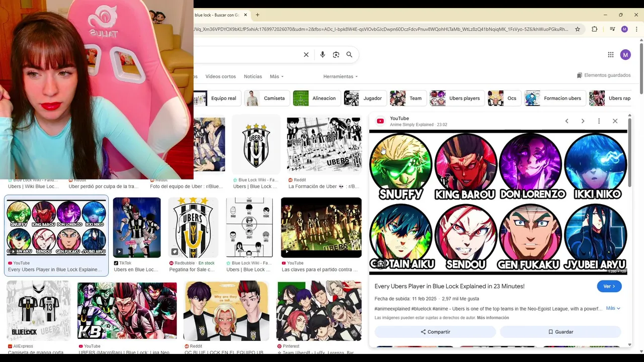The height and width of the screenshot is (362, 644).
Task: Open the Google account avatar by the search bar
Action: [x=625, y=55]
